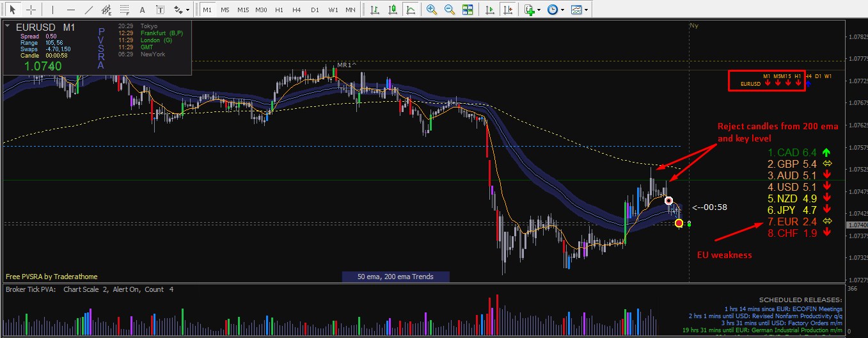Screen dimensions: 868x338
Task: Click the 'EURUSD M1' symbol title
Action: (45, 27)
